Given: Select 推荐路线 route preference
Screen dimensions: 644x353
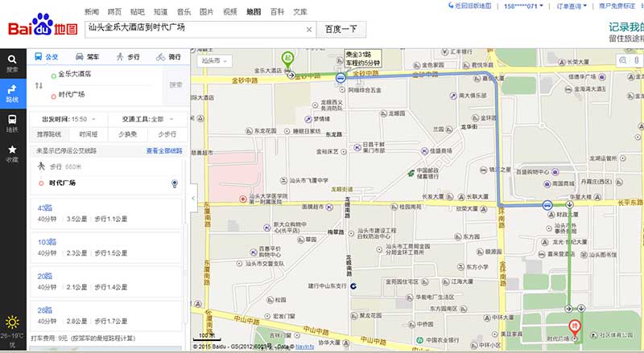Looking at the screenshot, I should (x=49, y=134).
